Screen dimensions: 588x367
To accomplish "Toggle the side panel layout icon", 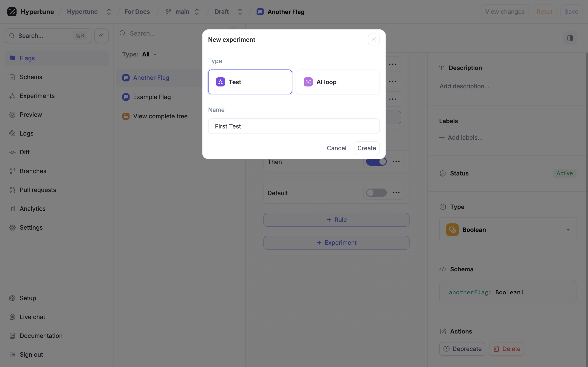I will pyautogui.click(x=570, y=38).
